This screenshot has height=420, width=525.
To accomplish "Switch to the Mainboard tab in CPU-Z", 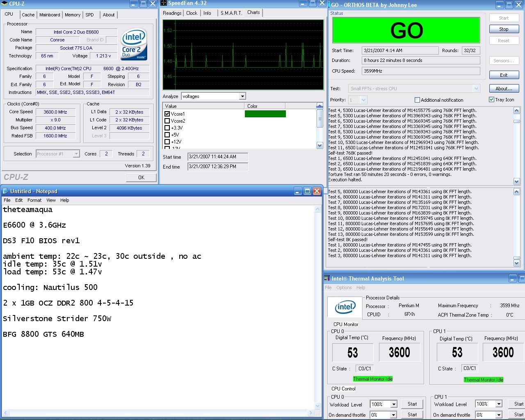I will [x=50, y=15].
